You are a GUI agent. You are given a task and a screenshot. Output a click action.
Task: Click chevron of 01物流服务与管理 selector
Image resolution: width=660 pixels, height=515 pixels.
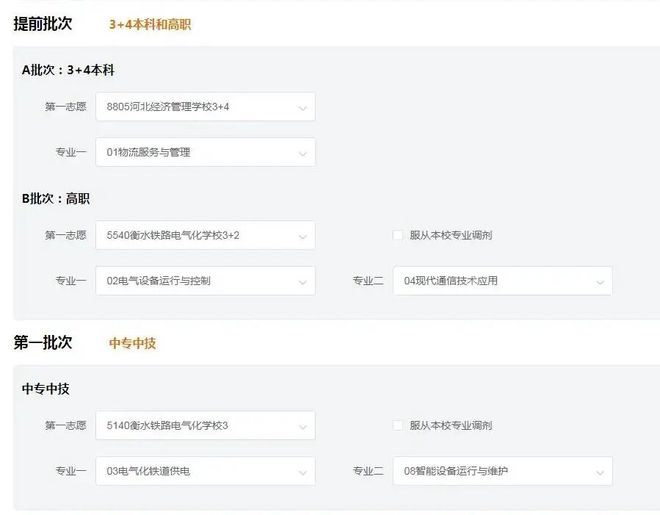click(303, 154)
